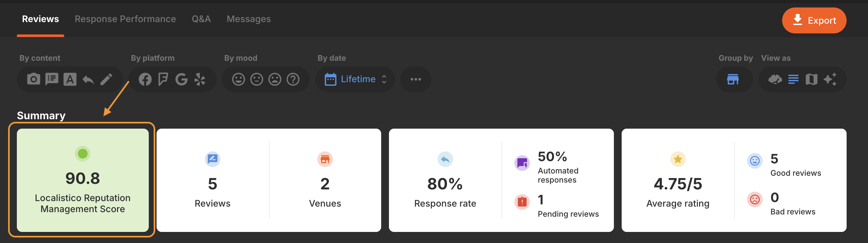Open the Lifetime date dropdown
868x243 pixels.
(355, 79)
